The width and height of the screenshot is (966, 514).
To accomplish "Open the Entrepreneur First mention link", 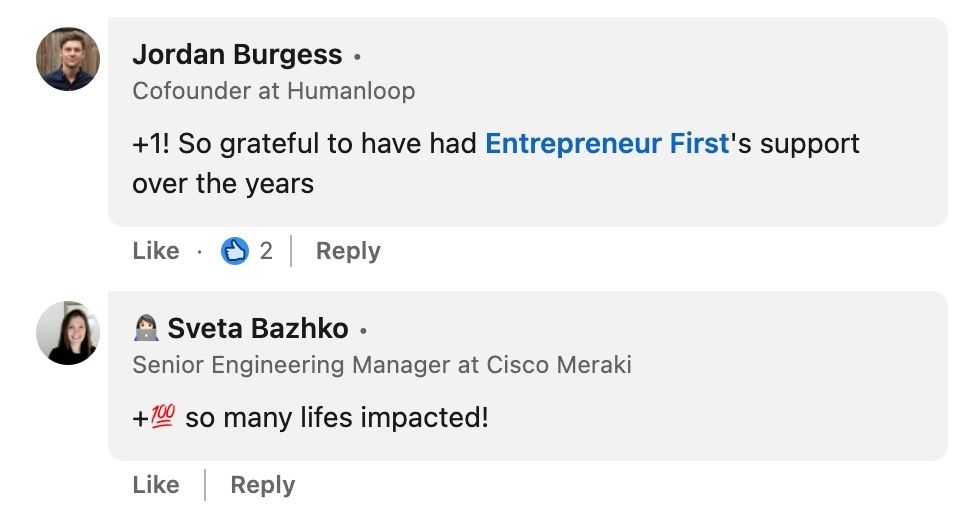I will 607,144.
